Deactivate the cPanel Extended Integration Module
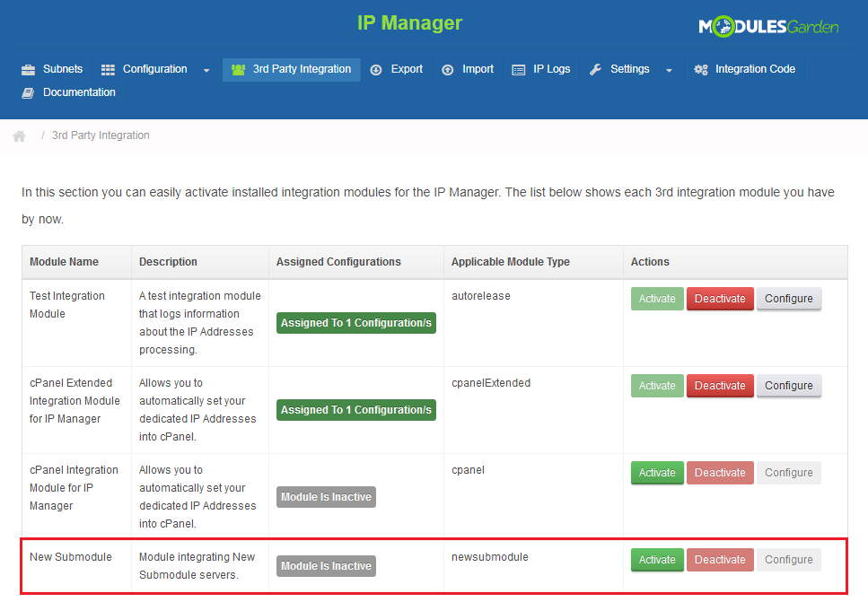The height and width of the screenshot is (602, 868). pyautogui.click(x=720, y=386)
